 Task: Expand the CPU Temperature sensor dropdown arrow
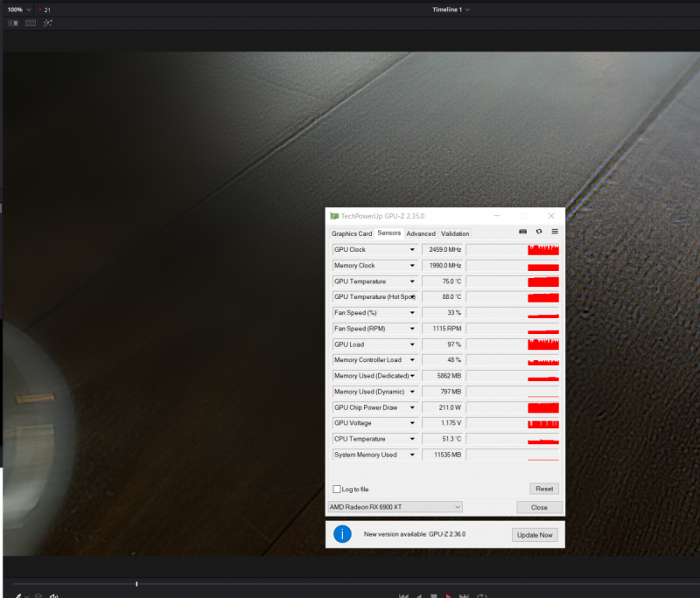tap(412, 439)
